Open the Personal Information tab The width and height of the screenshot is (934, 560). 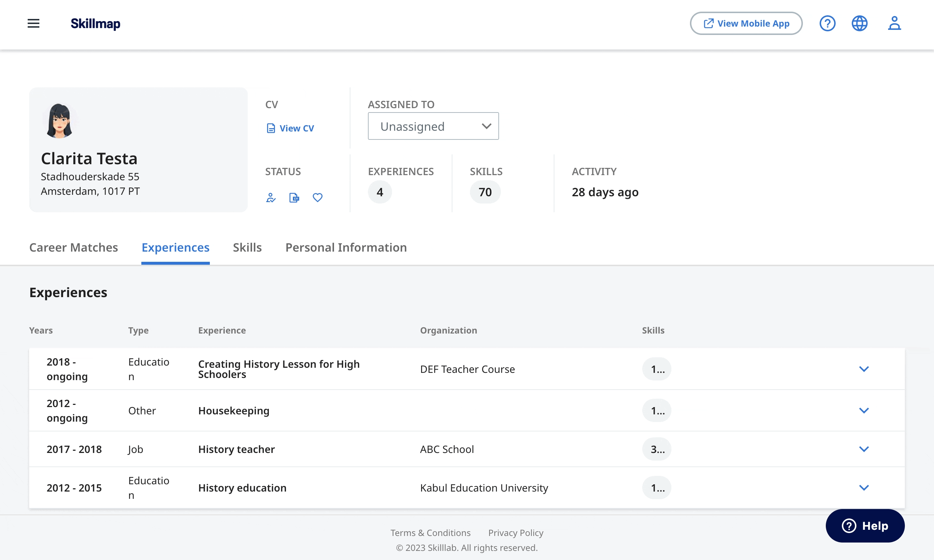[x=346, y=248]
